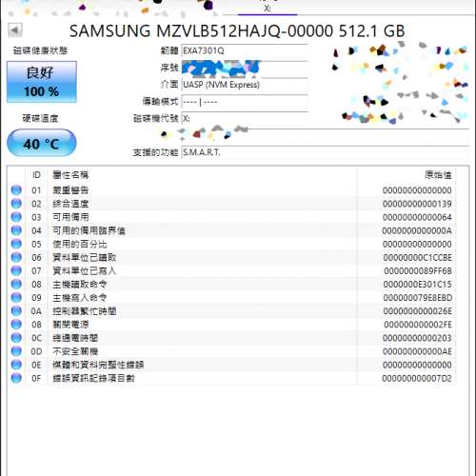Select the 資料單位已讀取 attribute name
The image size is (476, 476).
coord(85,258)
